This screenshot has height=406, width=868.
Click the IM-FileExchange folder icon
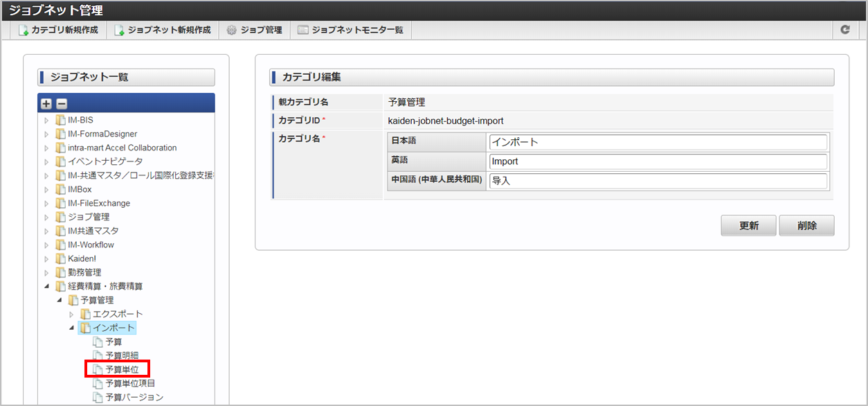60,203
